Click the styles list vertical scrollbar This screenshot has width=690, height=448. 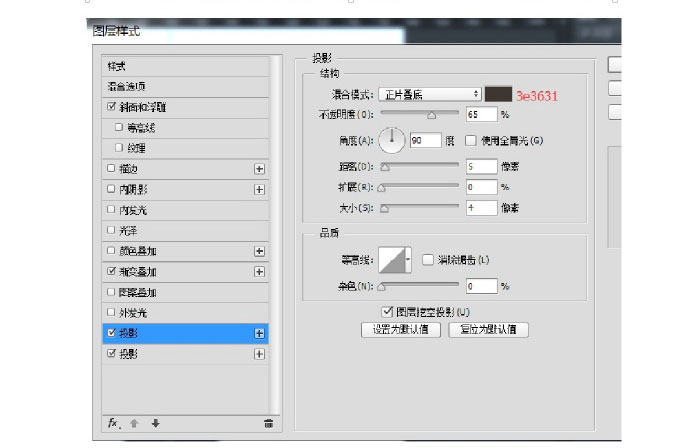(275, 235)
